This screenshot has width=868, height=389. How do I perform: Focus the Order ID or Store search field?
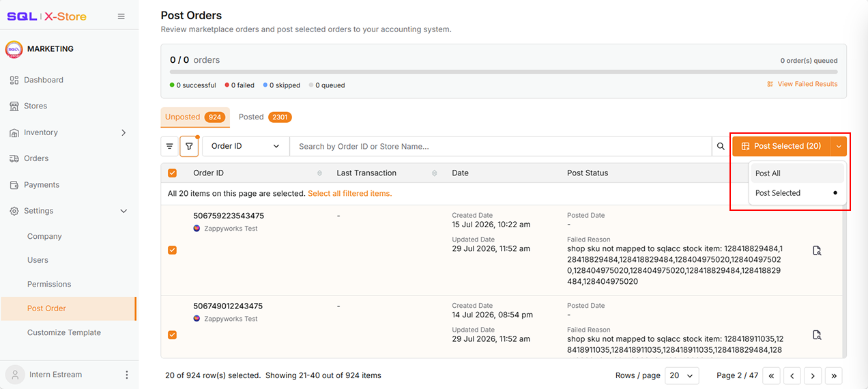(x=501, y=146)
